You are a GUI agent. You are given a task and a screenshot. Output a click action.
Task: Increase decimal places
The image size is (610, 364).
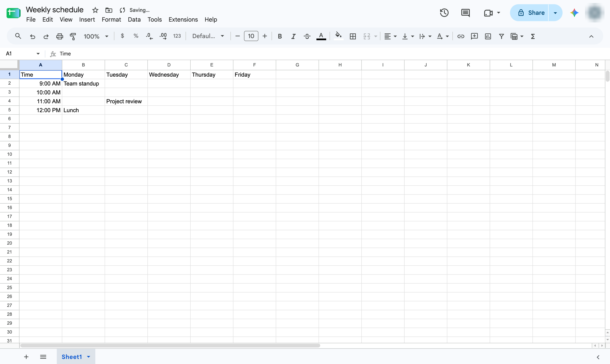point(163,36)
